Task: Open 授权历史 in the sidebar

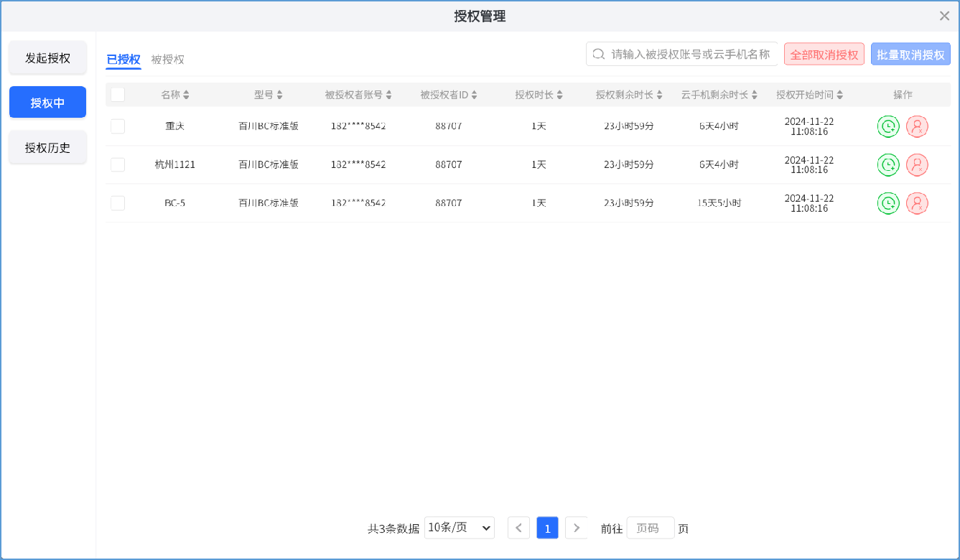Action: (47, 148)
